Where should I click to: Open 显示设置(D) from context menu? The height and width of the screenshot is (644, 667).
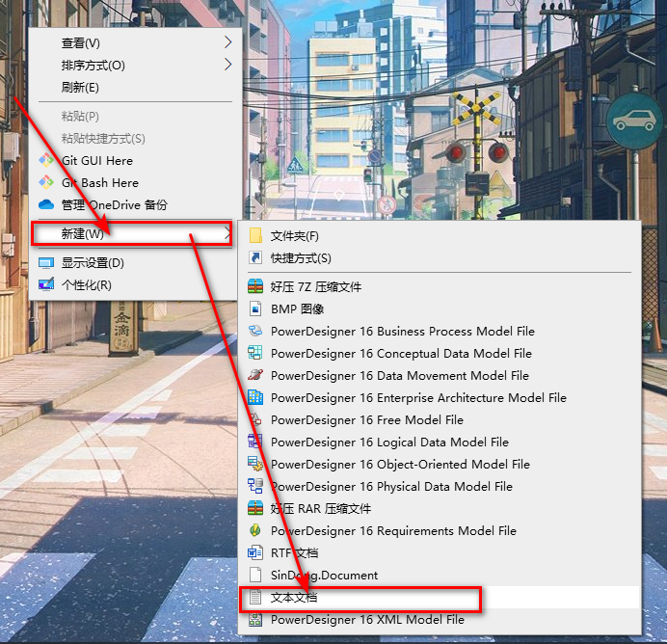click(x=135, y=263)
